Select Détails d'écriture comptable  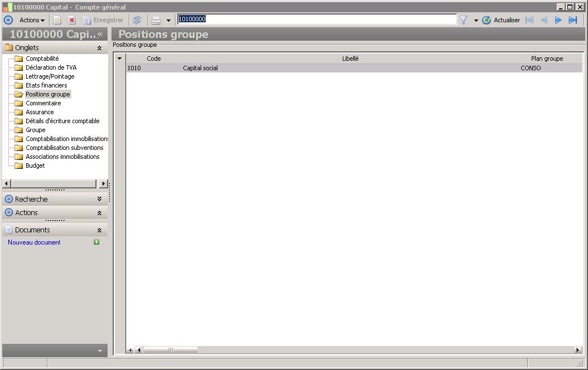click(62, 121)
